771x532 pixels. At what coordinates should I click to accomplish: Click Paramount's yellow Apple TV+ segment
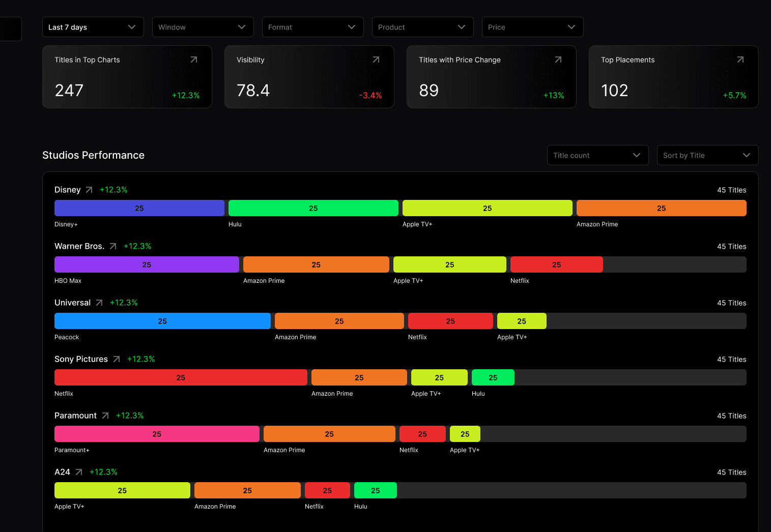[x=465, y=434]
